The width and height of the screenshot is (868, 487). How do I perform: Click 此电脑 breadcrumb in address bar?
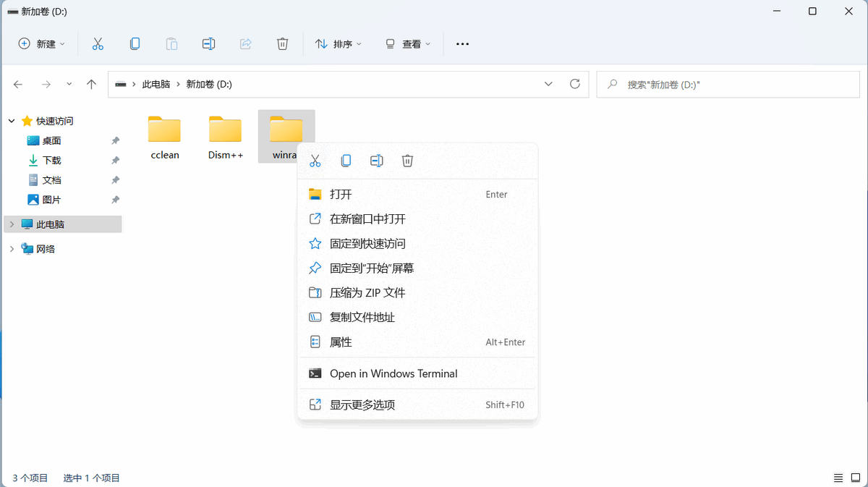pos(156,84)
